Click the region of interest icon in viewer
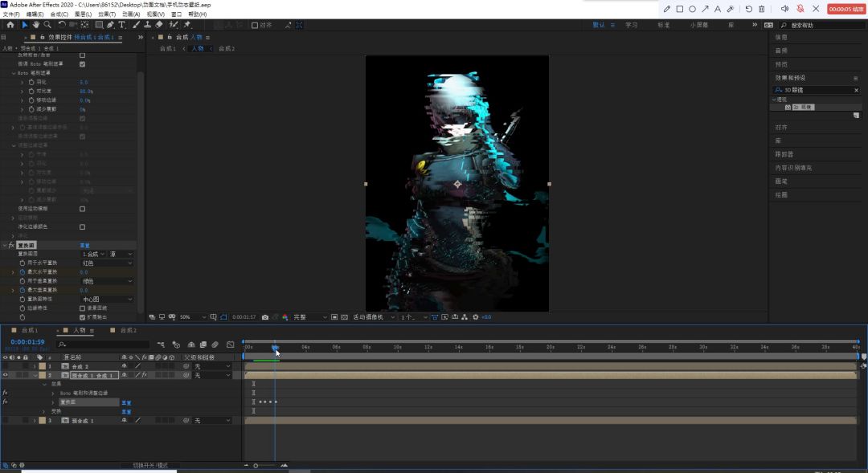The height and width of the screenshot is (473, 868). point(334,317)
